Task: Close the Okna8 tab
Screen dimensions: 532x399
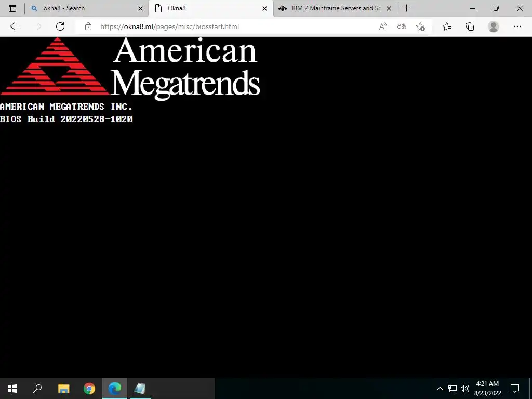Action: (264, 8)
